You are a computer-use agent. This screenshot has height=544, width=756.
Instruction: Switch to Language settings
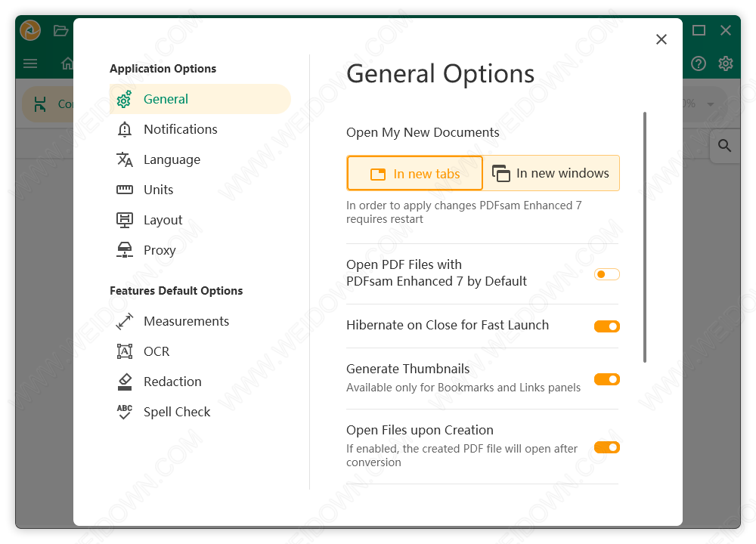(x=200, y=159)
